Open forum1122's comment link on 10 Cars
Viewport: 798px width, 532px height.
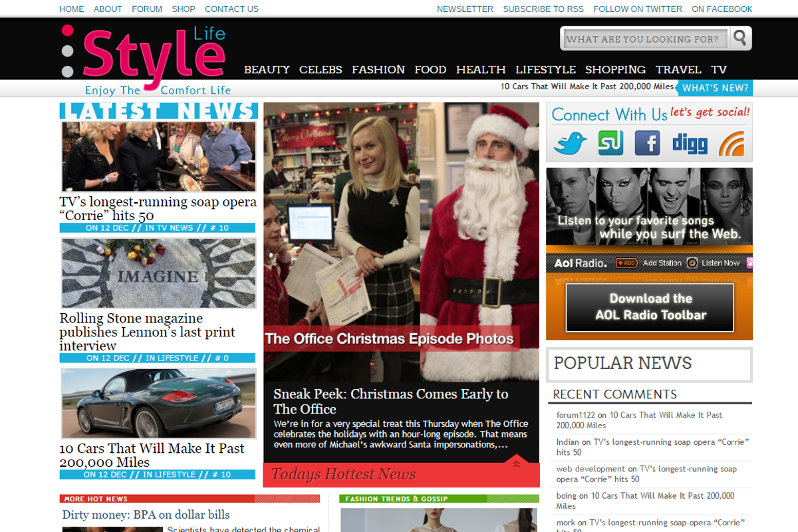639,420
